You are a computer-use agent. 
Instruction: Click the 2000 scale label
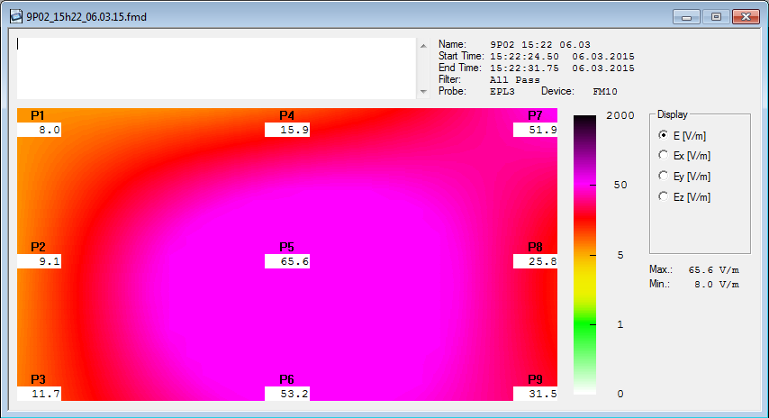[x=620, y=115]
